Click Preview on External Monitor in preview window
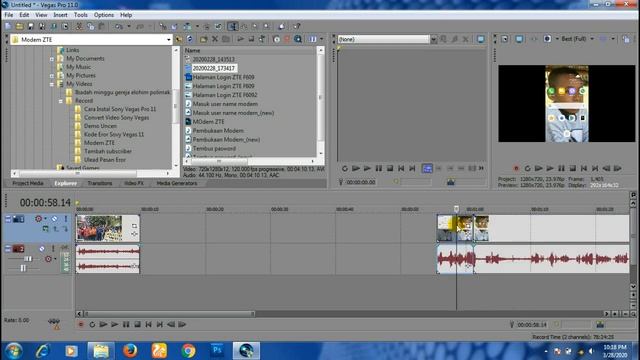The height and width of the screenshot is (360, 640). [519, 39]
